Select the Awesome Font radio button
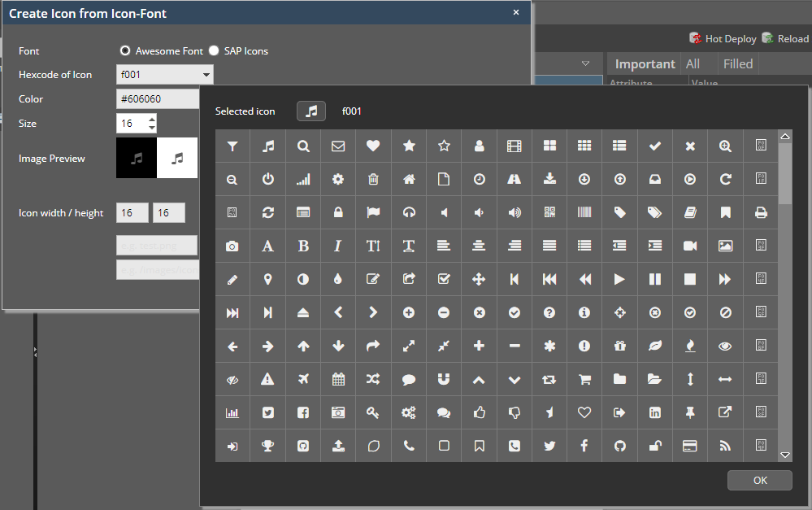Image resolution: width=812 pixels, height=510 pixels. point(125,50)
